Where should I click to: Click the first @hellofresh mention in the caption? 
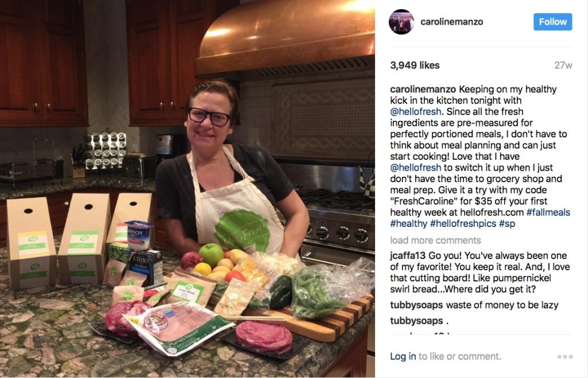[416, 112]
